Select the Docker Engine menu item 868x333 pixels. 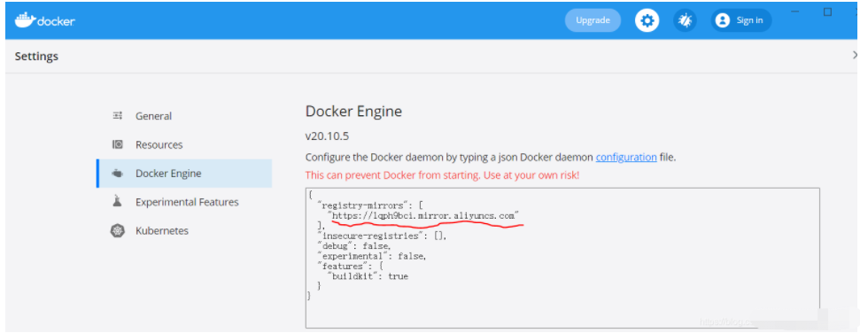184,173
